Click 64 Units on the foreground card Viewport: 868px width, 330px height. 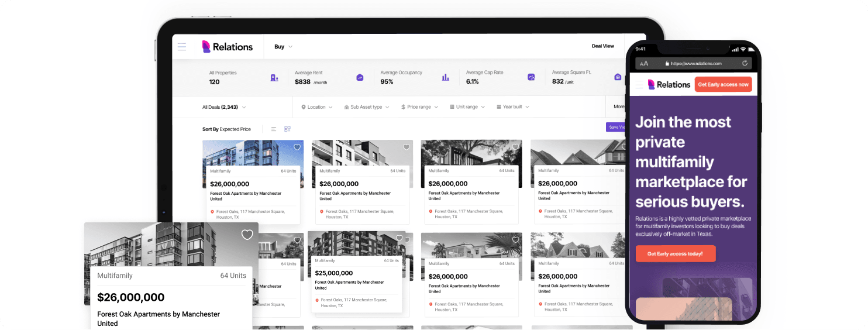[x=233, y=276]
